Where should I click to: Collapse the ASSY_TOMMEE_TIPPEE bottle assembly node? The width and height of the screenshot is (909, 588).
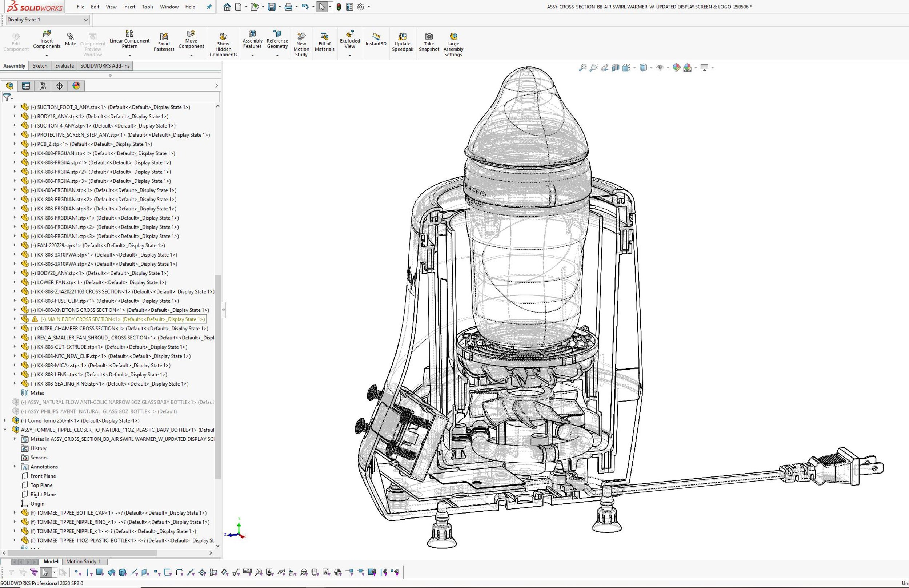[5, 430]
